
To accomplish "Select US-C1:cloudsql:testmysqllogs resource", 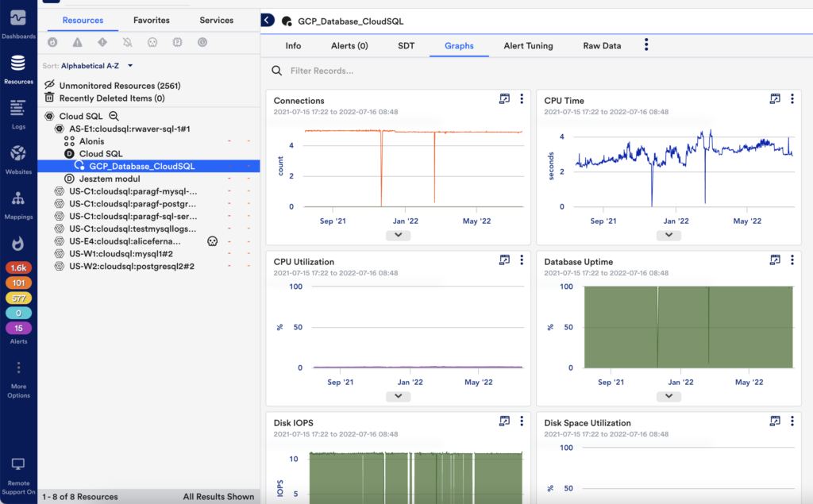I will click(x=133, y=229).
